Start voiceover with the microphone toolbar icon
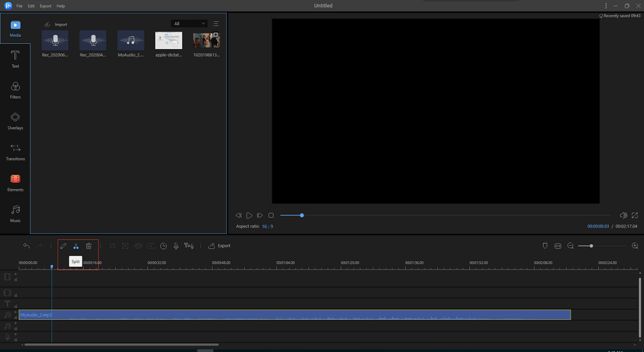Viewport: 644px width, 352px height. (176, 246)
